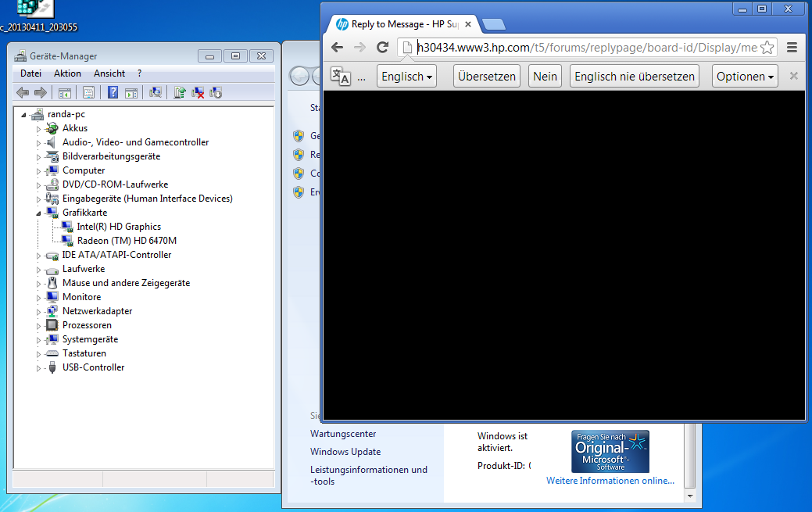
Task: Open Leistungsinformationen und -tools link
Action: [369, 475]
